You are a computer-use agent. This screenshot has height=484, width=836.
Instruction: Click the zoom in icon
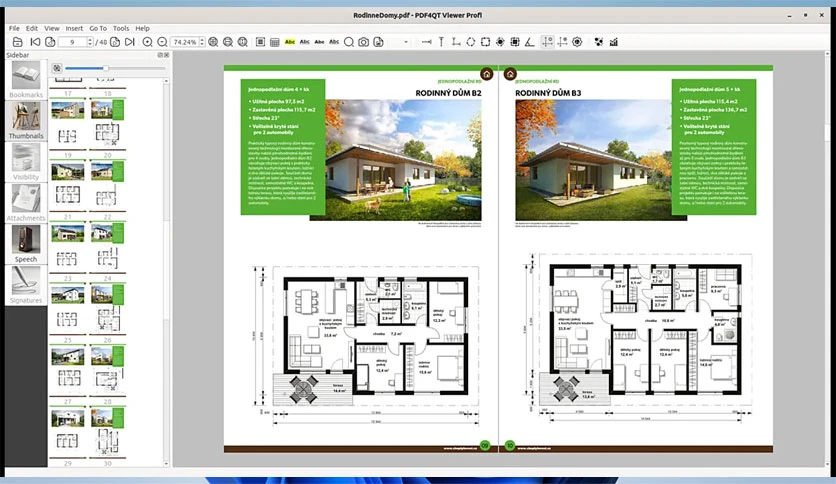pyautogui.click(x=148, y=42)
